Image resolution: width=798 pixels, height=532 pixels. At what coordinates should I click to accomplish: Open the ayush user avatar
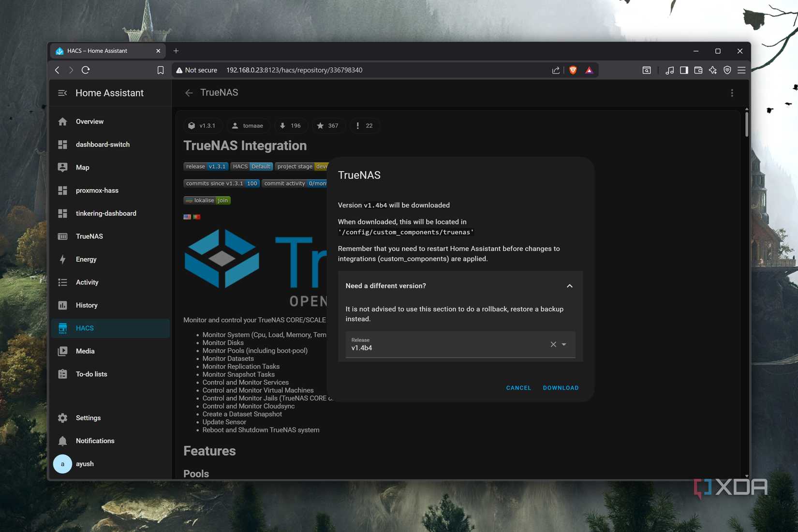tap(62, 464)
